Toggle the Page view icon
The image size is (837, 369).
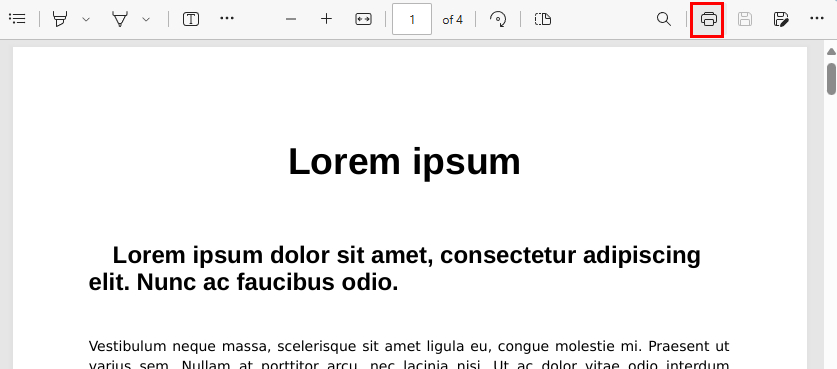pos(542,19)
